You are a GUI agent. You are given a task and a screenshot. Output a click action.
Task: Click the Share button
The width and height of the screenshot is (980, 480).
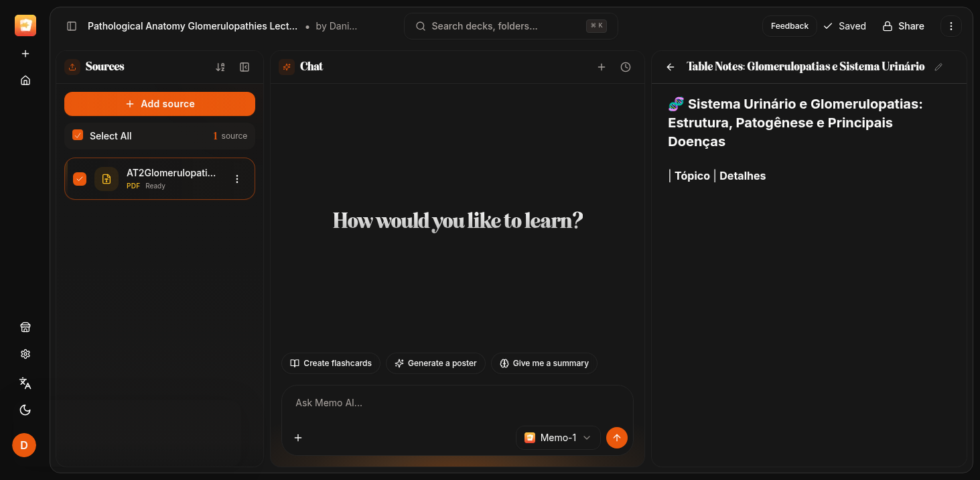pyautogui.click(x=903, y=26)
